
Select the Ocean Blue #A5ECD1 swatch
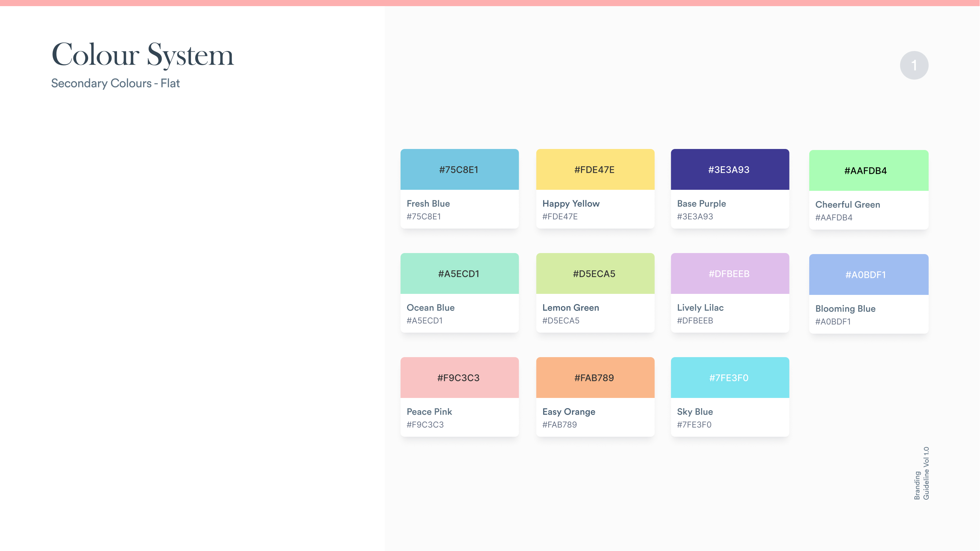pos(460,273)
